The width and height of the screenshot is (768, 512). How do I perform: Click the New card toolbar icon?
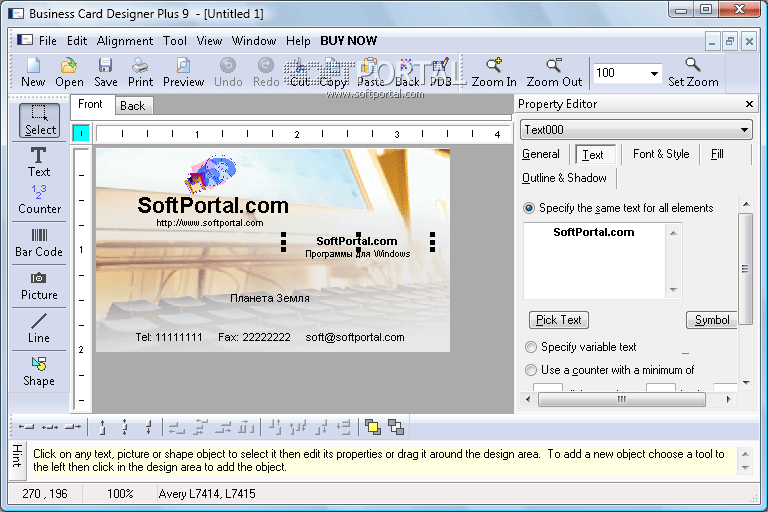tap(33, 72)
